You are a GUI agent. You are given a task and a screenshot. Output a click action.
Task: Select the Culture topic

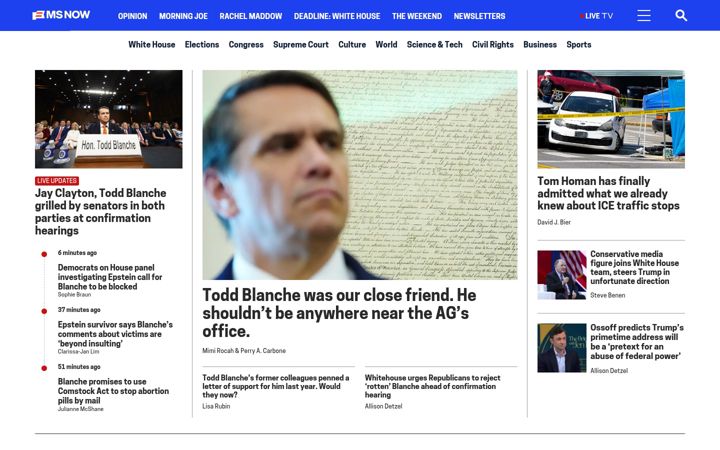(x=352, y=45)
